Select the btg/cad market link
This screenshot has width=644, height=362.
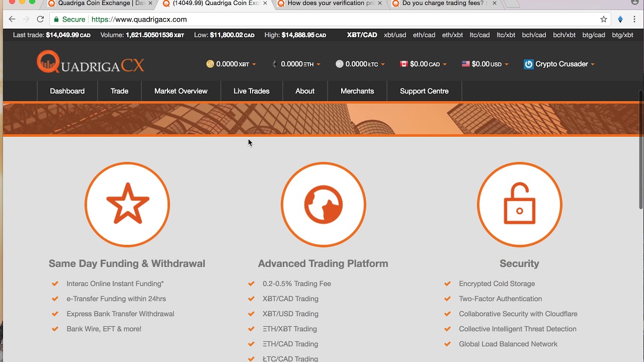pos(594,35)
